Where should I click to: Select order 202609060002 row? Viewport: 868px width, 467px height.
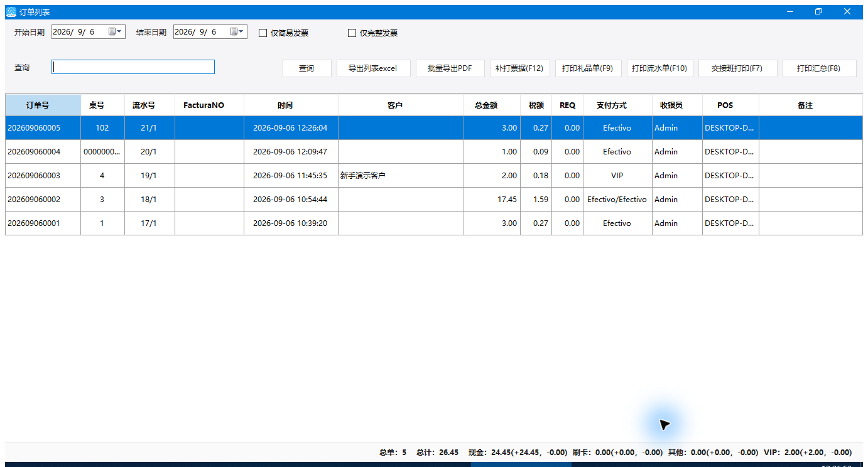tap(434, 200)
